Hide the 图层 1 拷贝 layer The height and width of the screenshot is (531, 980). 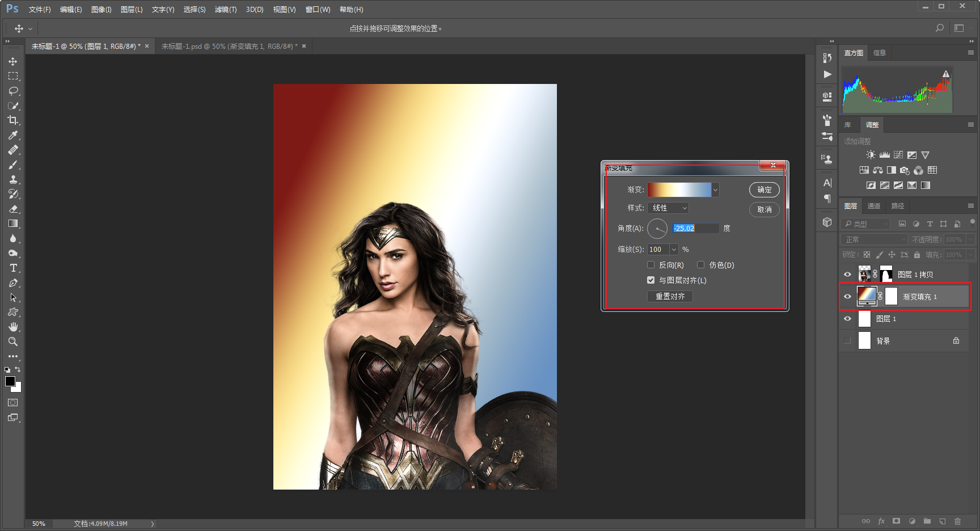pyautogui.click(x=847, y=275)
